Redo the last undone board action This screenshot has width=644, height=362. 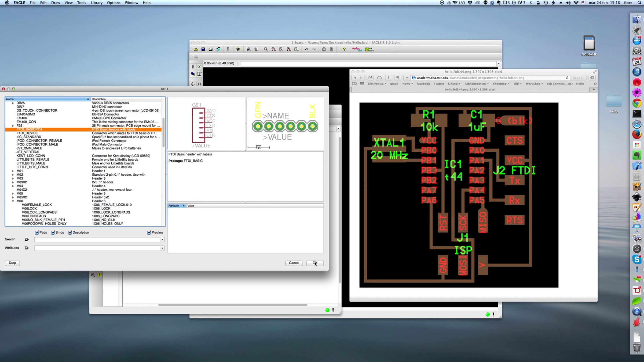tap(314, 49)
